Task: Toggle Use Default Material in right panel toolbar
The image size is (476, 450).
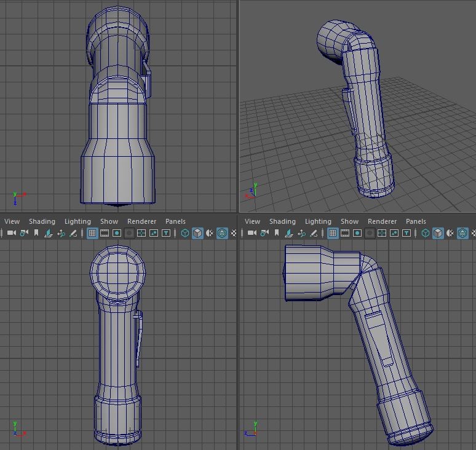Action: [x=450, y=233]
